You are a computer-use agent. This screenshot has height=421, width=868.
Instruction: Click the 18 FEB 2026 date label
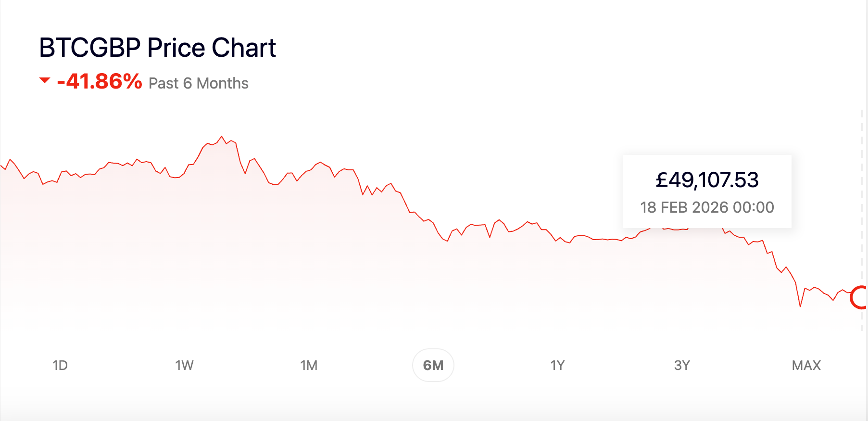click(707, 207)
